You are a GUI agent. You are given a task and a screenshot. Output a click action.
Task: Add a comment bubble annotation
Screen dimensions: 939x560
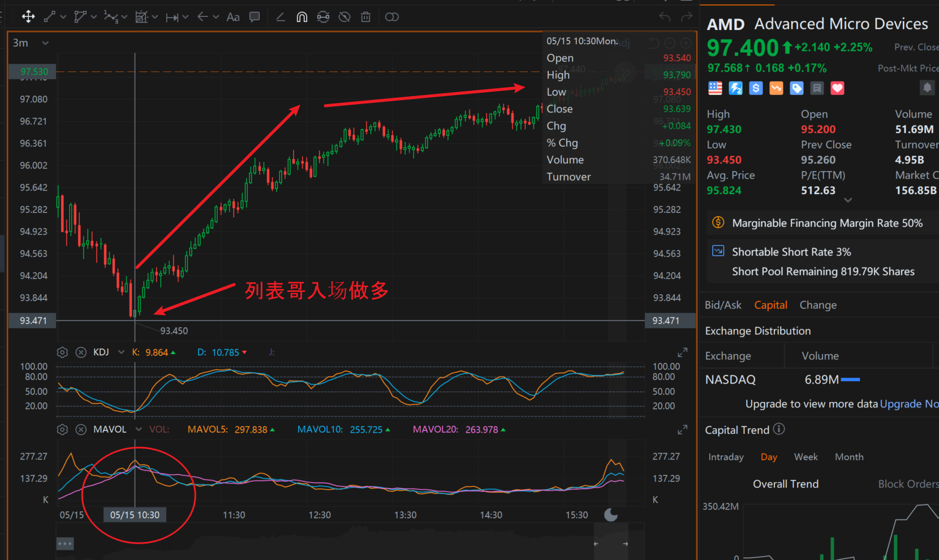[x=255, y=17]
